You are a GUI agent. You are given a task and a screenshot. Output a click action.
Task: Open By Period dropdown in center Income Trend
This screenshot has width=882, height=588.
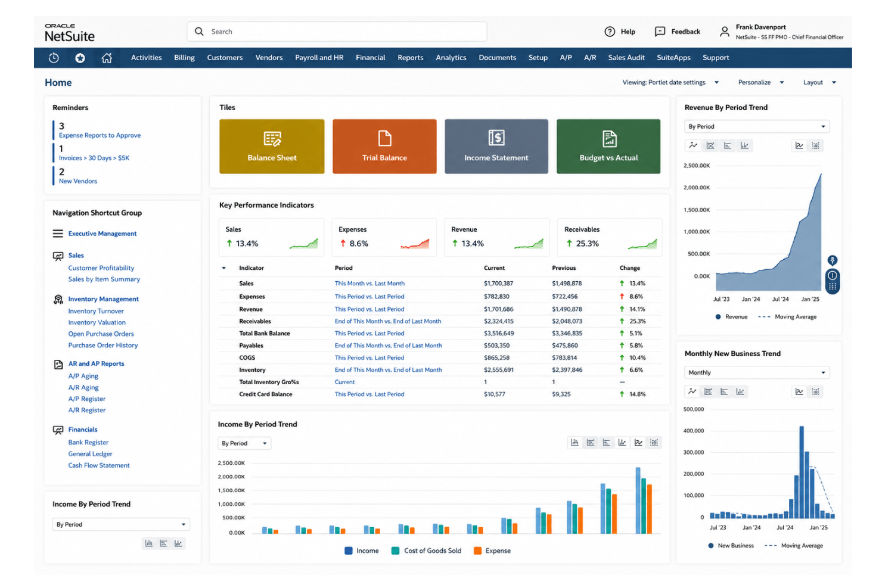pyautogui.click(x=244, y=443)
